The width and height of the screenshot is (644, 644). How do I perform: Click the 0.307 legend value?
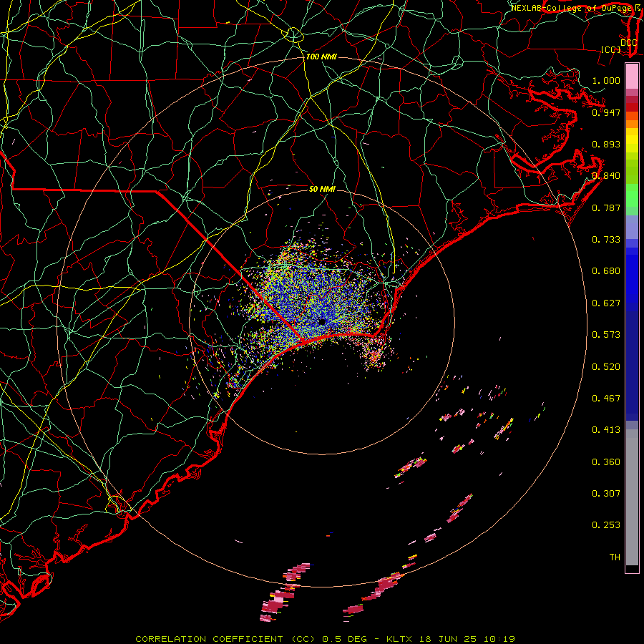[x=606, y=493]
